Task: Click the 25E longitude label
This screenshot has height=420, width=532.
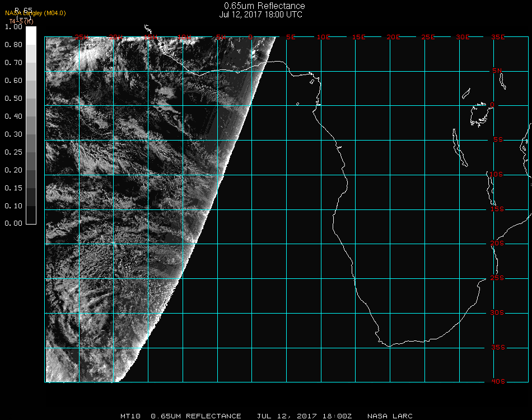Action: click(428, 37)
